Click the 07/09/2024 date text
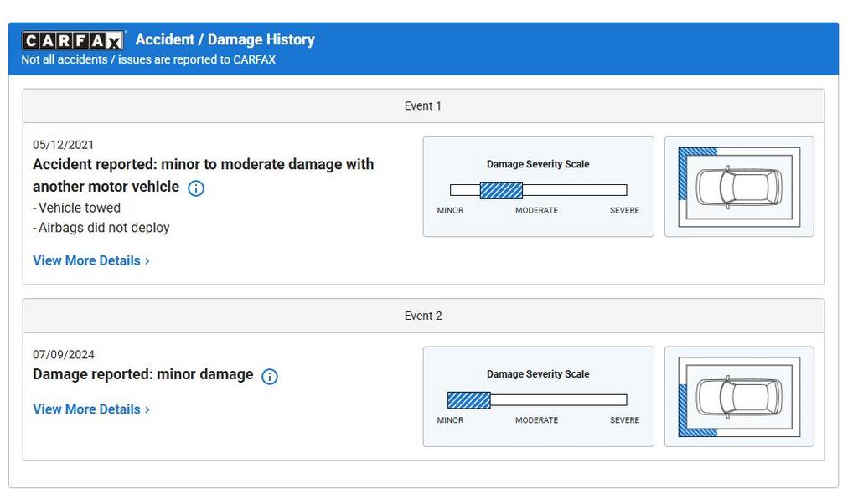 click(64, 354)
